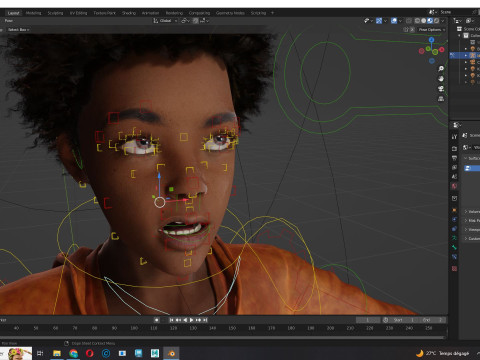Toggle viewport overlays display
The width and height of the screenshot is (480, 360).
coord(394,21)
